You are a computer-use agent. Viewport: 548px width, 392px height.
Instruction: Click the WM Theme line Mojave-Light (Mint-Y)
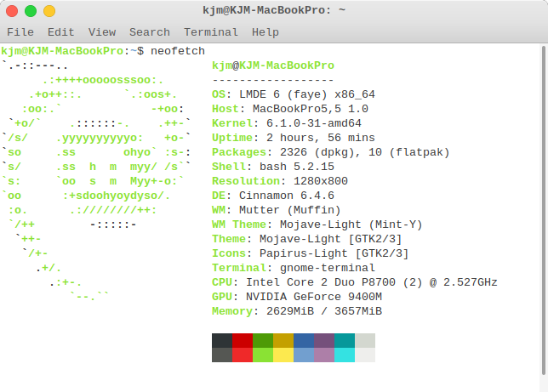[x=317, y=224]
